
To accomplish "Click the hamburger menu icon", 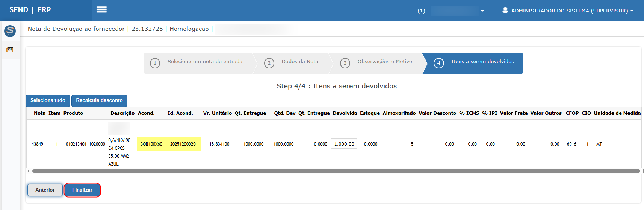I will (101, 10).
